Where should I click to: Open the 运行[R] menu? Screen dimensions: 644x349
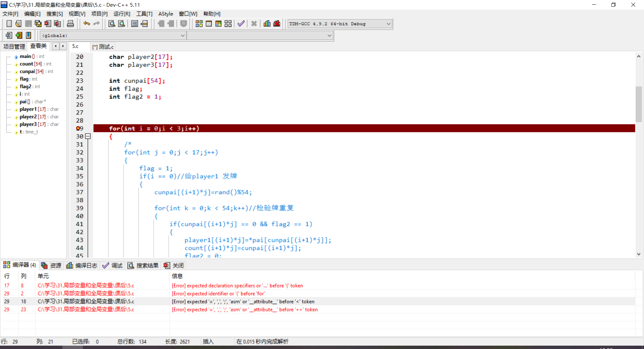(122, 14)
